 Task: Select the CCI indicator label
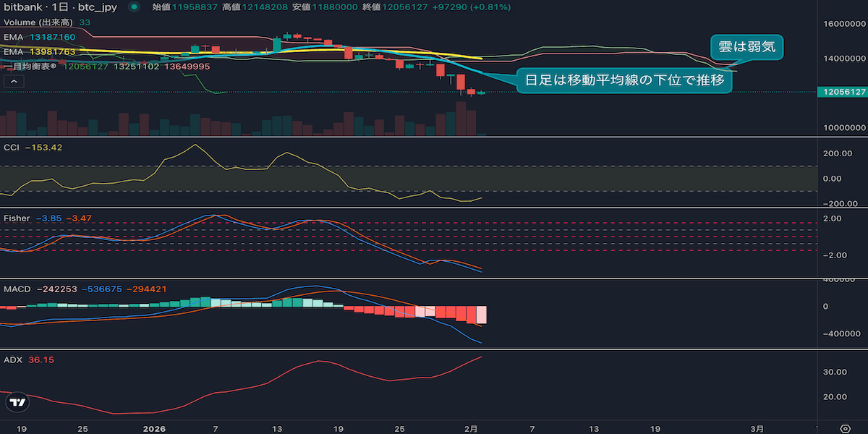(x=12, y=148)
